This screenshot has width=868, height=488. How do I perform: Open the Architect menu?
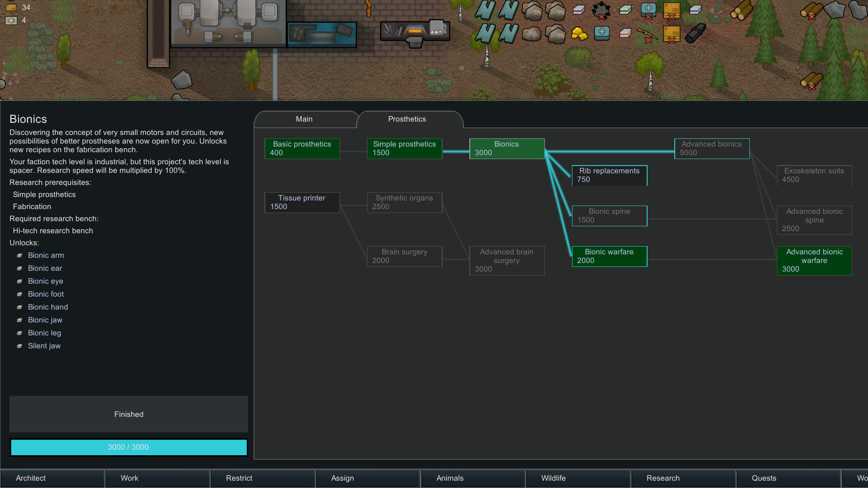[x=31, y=478]
